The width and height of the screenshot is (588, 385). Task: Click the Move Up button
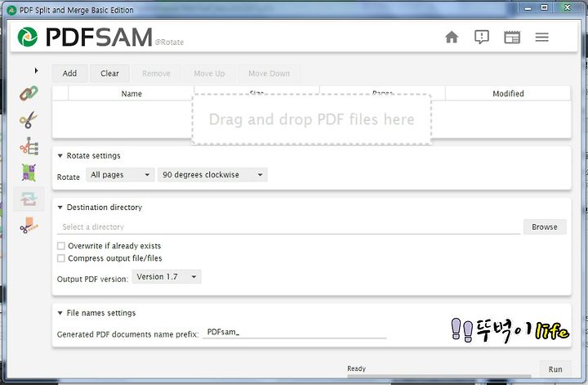click(209, 74)
